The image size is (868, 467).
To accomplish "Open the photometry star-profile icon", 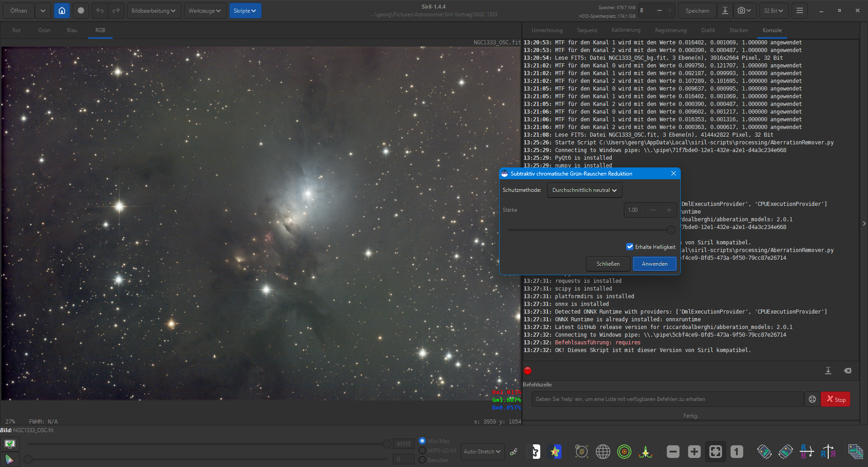I will tap(646, 452).
